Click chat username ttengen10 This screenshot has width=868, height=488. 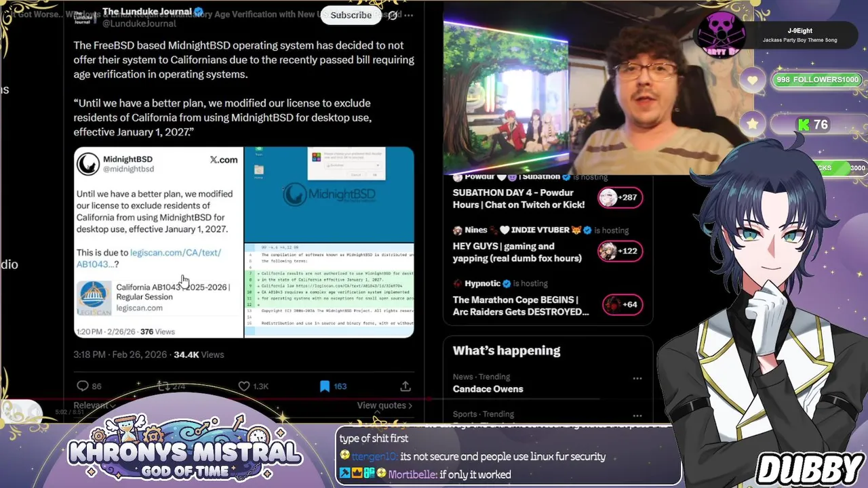point(374,457)
